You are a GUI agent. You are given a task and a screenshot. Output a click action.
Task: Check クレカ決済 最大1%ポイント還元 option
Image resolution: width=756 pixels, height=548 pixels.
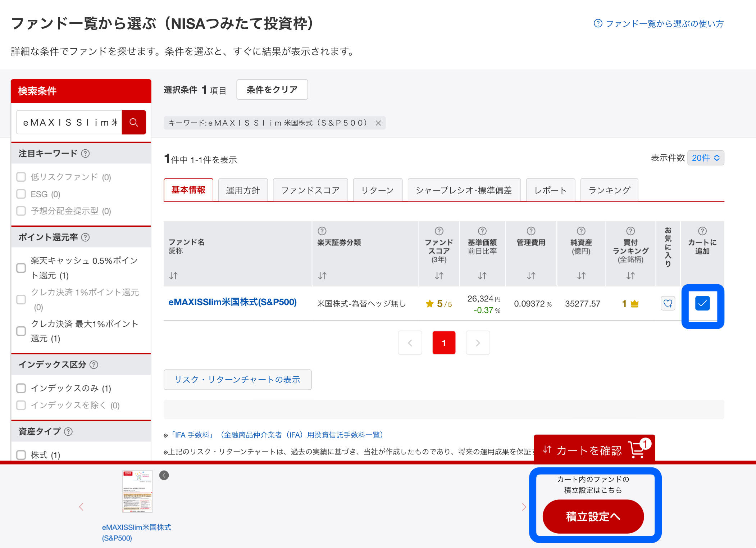point(21,331)
